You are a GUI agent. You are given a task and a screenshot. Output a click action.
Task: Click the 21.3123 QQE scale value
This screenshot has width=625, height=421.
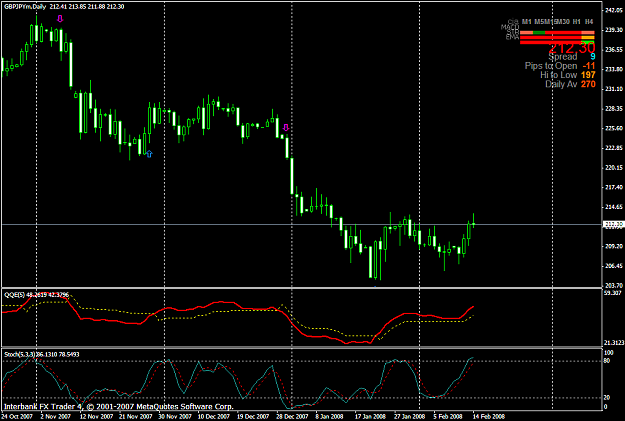click(x=614, y=342)
